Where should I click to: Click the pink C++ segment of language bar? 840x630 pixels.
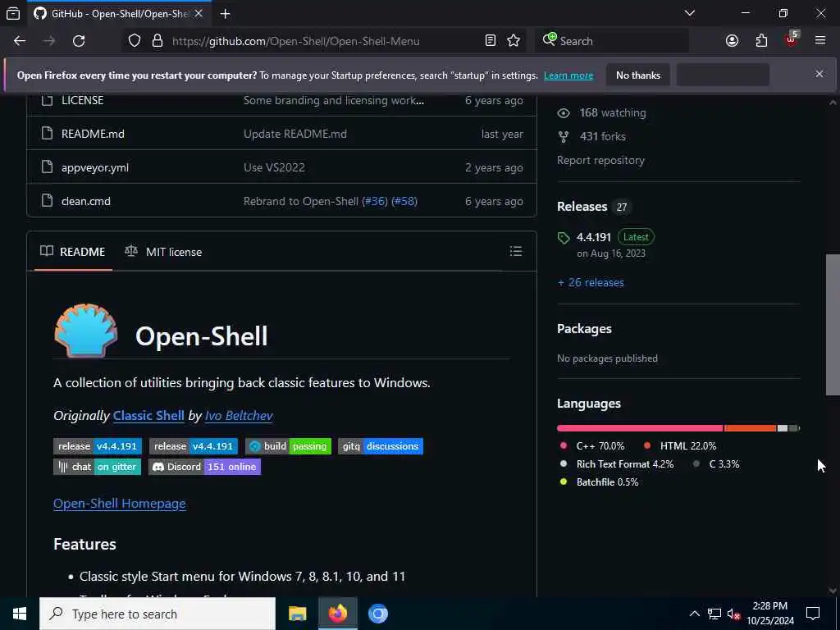click(x=640, y=428)
